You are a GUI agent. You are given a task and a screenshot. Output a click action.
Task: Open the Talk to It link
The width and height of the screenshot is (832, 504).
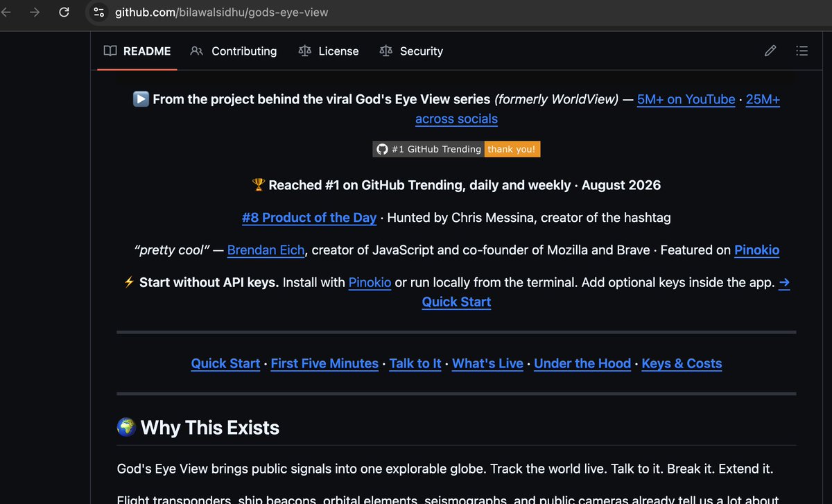tap(415, 363)
